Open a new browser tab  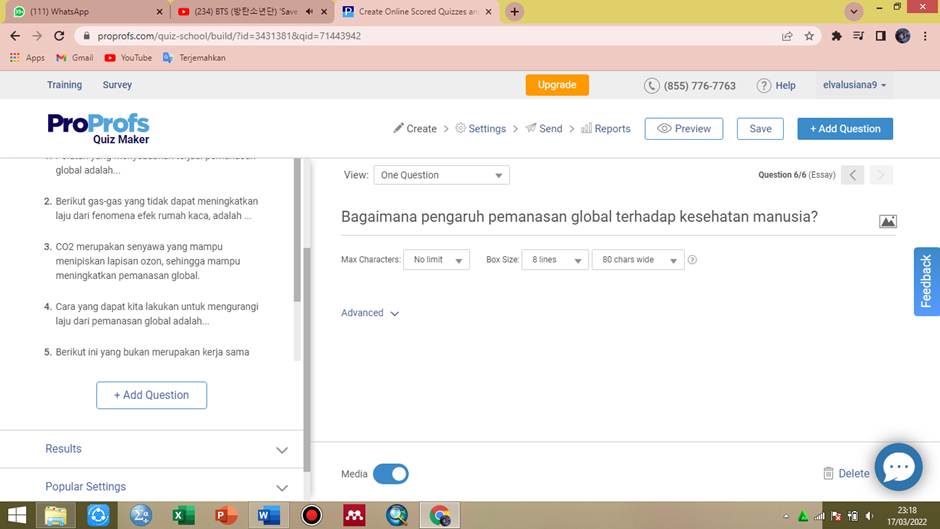pyautogui.click(x=514, y=11)
